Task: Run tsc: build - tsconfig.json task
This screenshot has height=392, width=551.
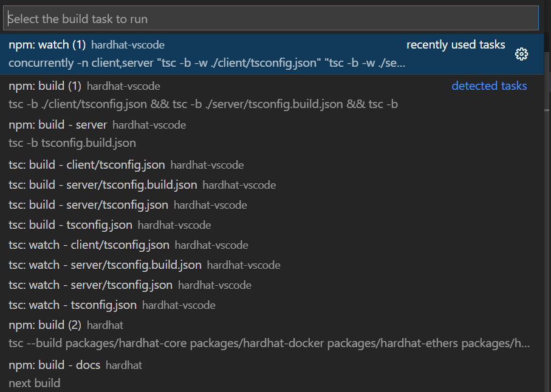Action: pos(272,225)
